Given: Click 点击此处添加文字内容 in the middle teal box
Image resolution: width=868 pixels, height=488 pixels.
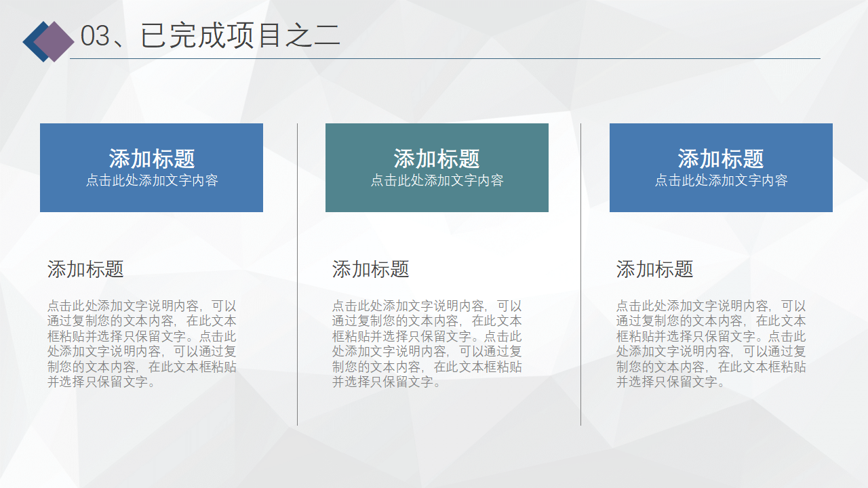Looking at the screenshot, I should (437, 180).
